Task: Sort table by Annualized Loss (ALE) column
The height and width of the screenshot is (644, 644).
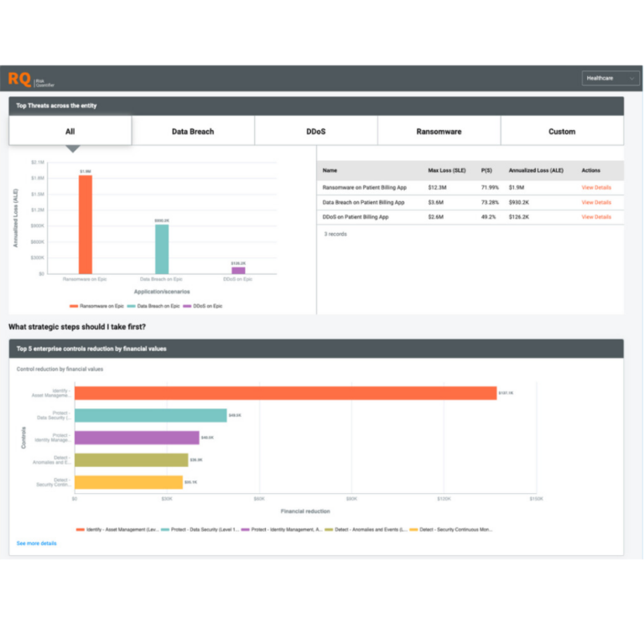Action: pos(533,169)
